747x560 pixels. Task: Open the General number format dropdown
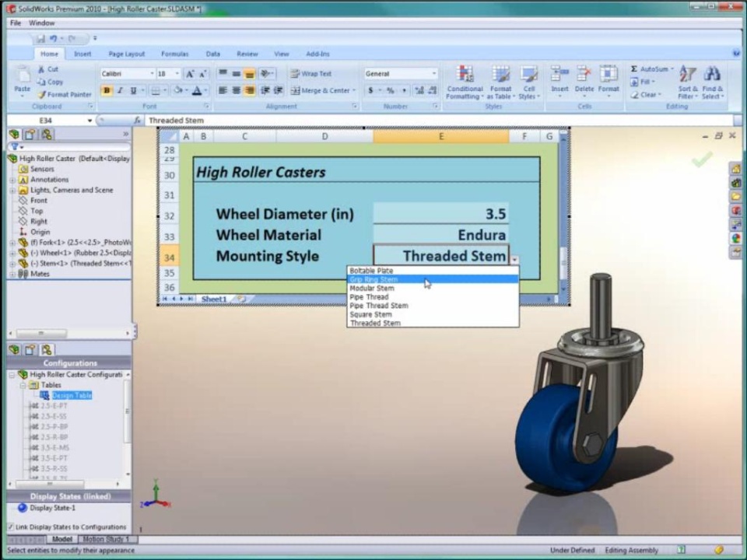(434, 74)
